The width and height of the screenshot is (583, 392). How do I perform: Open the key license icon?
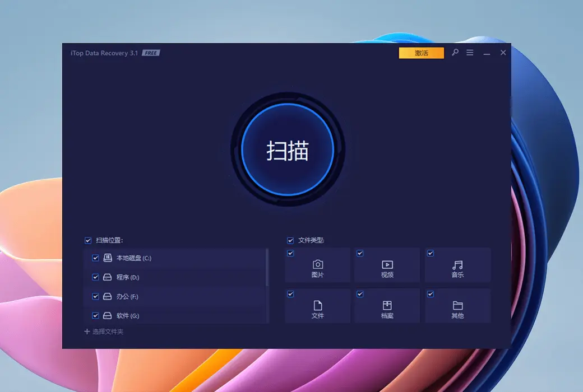(x=455, y=53)
